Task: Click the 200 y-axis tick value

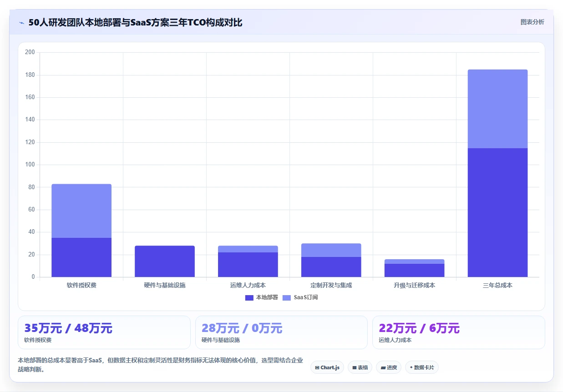Action: pyautogui.click(x=30, y=52)
